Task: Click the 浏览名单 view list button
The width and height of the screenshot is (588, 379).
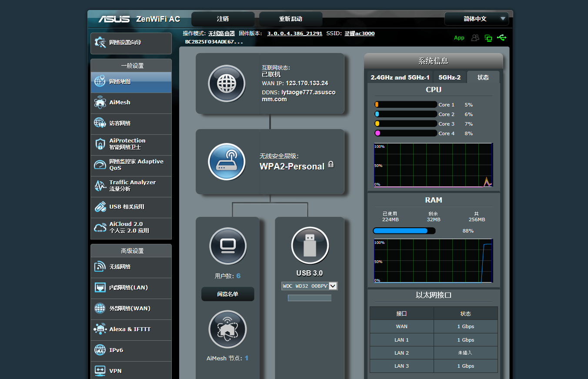Action: tap(228, 294)
